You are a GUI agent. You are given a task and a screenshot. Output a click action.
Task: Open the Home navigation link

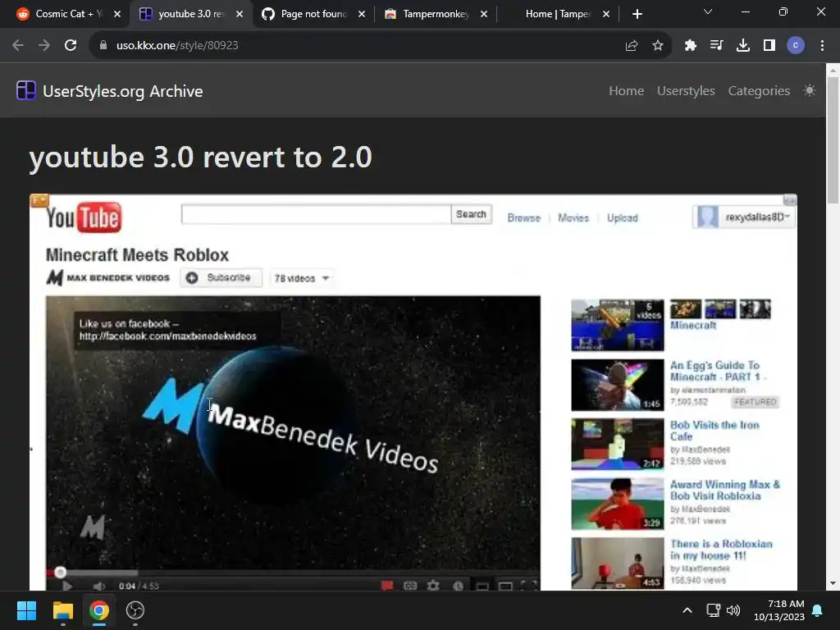click(x=626, y=91)
